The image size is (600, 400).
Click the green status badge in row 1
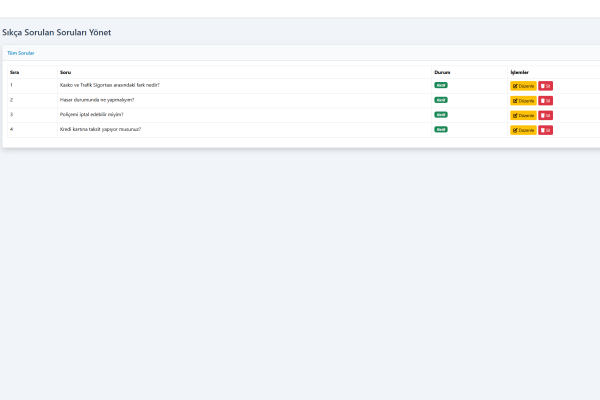tap(441, 85)
